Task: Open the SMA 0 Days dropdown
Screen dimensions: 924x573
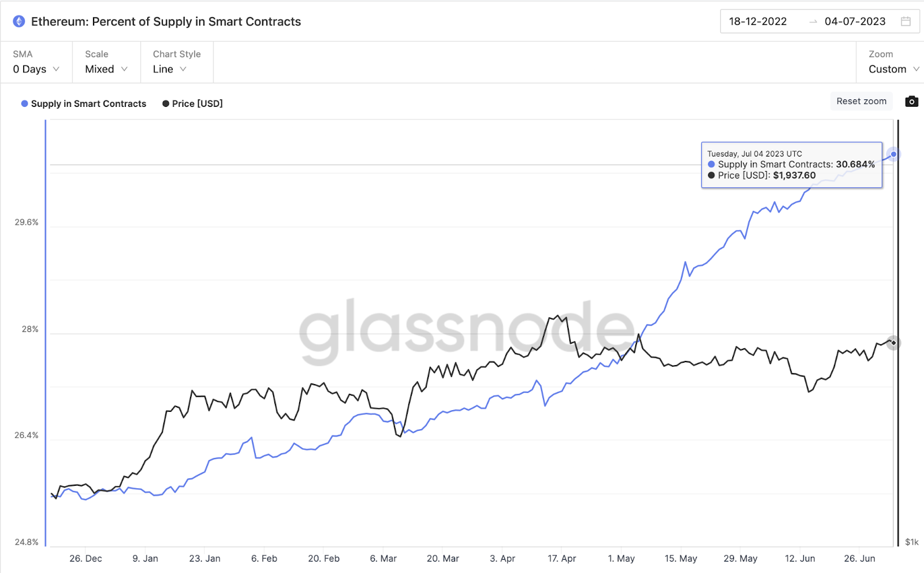Action: pyautogui.click(x=36, y=69)
